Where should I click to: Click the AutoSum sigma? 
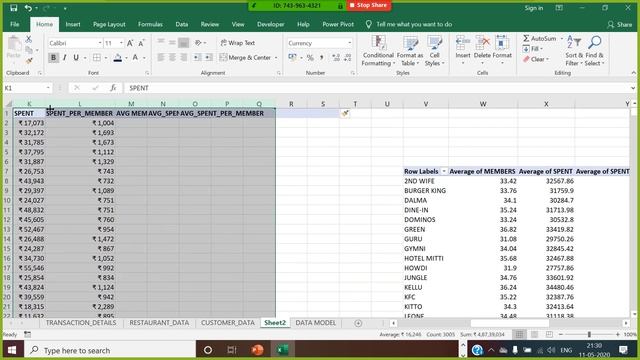click(527, 38)
